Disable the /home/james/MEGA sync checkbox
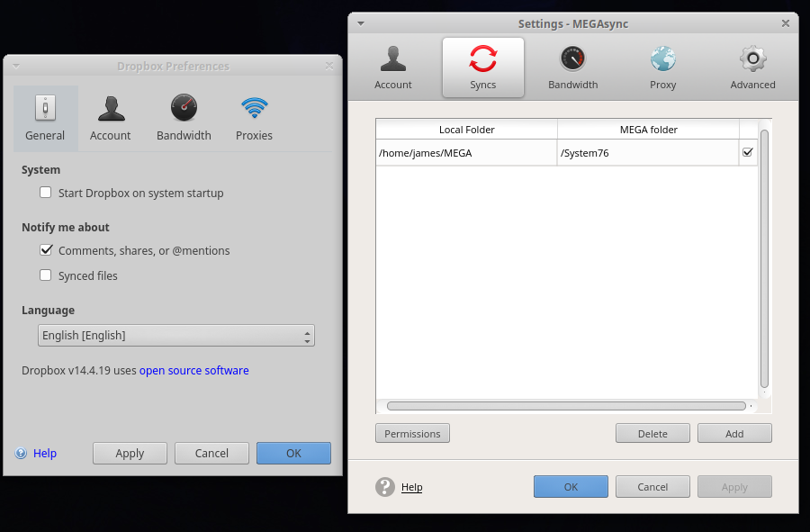Viewport: 810px width, 532px height. tap(747, 153)
